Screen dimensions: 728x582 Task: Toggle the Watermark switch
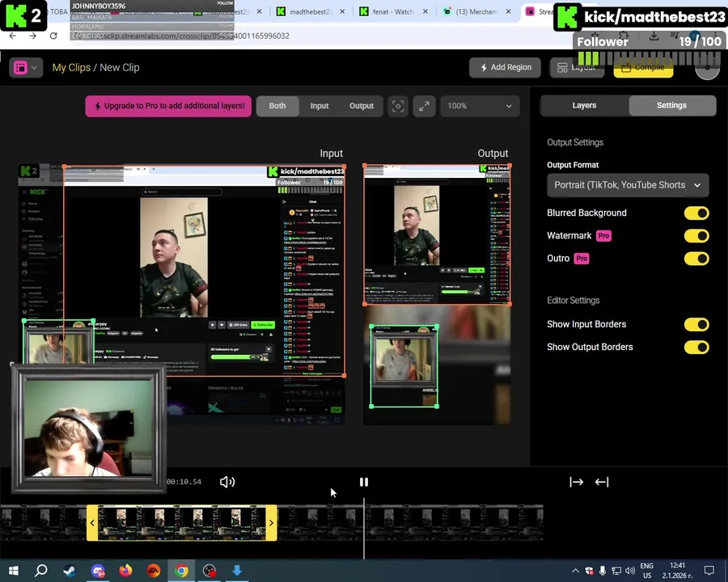[x=696, y=236]
